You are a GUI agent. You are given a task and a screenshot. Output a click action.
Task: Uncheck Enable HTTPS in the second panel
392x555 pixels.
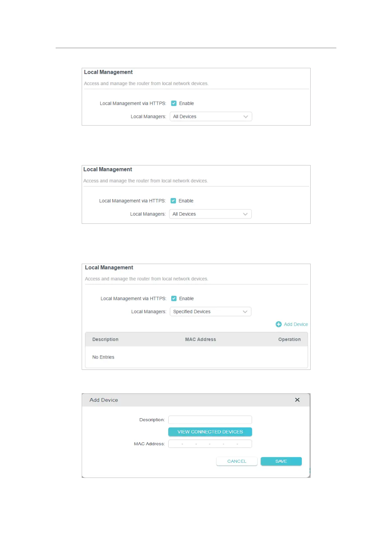point(173,201)
